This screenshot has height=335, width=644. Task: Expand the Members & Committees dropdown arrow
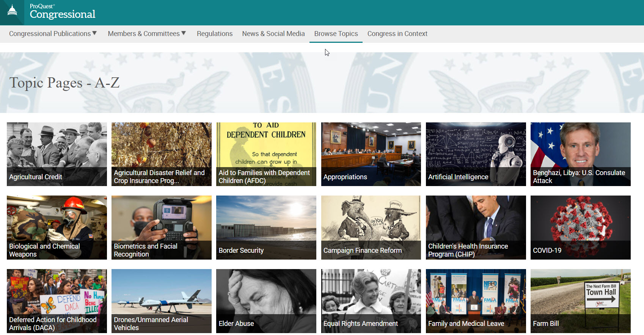click(x=184, y=33)
